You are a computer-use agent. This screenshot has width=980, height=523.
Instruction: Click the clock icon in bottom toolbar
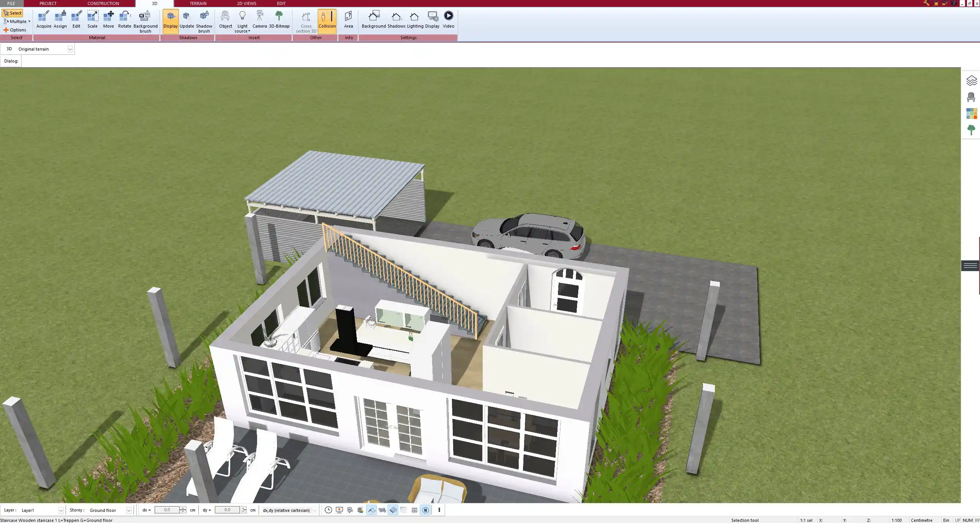tap(328, 510)
